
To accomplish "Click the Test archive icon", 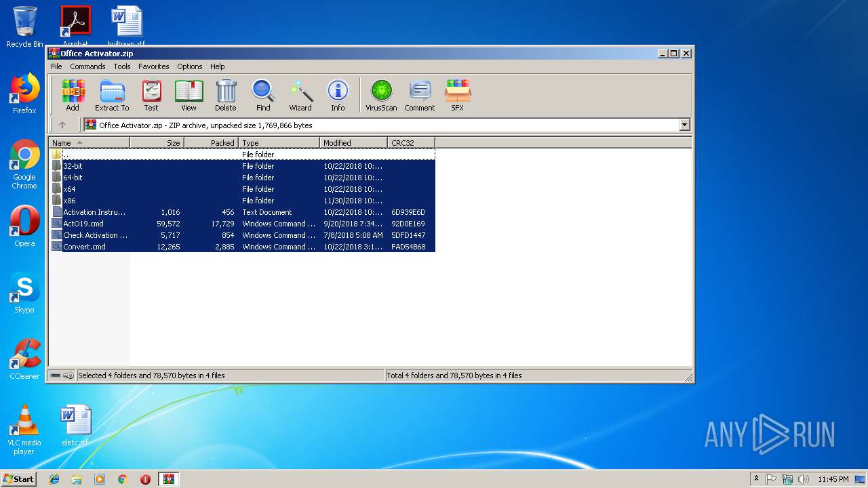I will (x=151, y=95).
